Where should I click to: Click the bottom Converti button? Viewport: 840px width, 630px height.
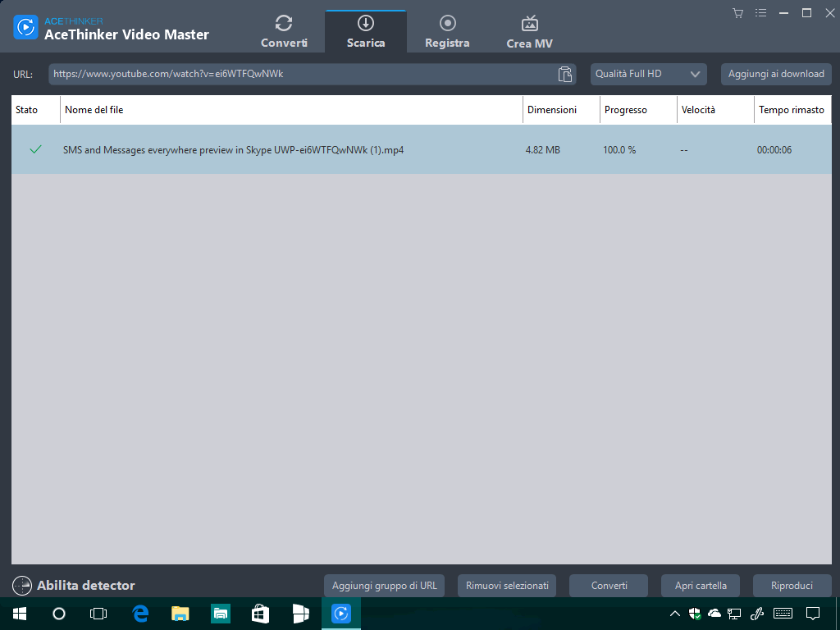tap(609, 586)
